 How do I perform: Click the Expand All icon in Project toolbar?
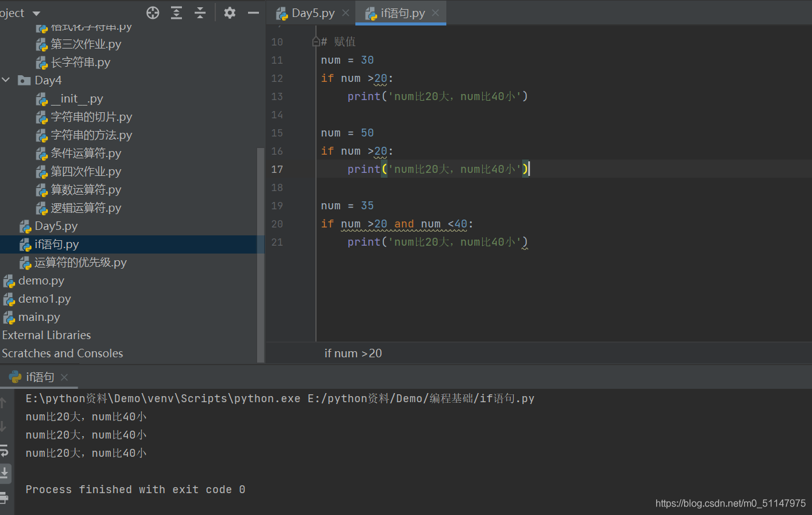click(x=176, y=13)
